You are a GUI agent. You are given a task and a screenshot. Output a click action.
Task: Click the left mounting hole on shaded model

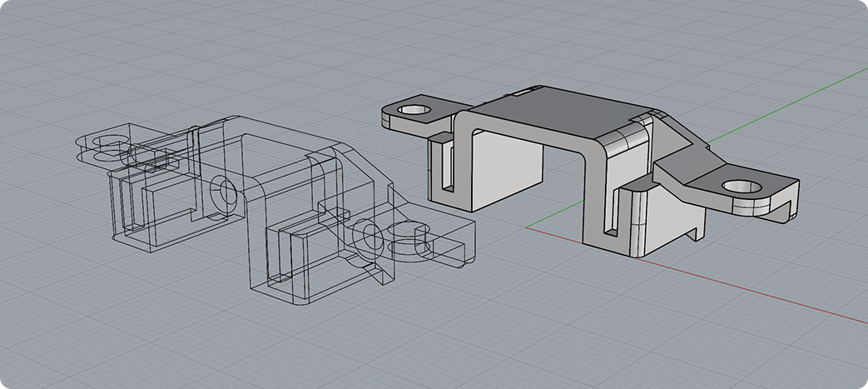414,109
